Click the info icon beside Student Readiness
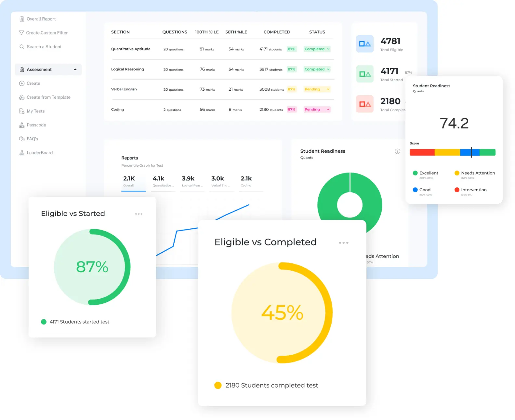The height and width of the screenshot is (420, 515). (397, 151)
